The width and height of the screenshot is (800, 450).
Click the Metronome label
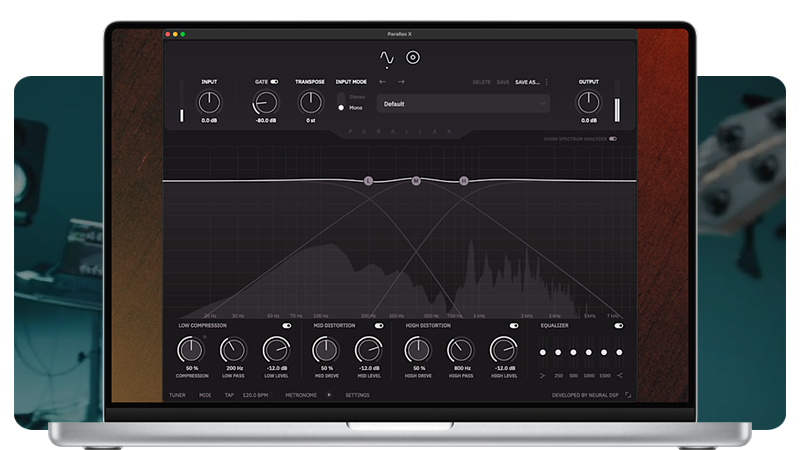[301, 395]
